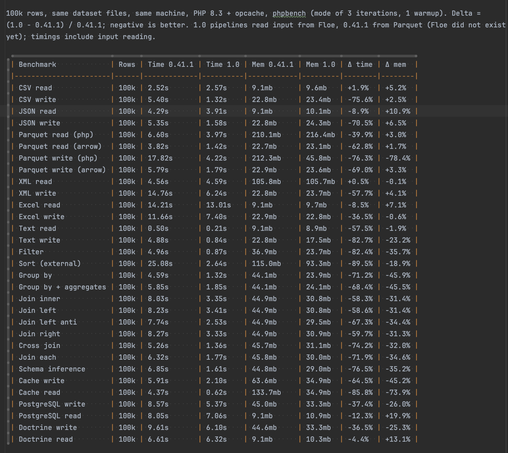Click the "13.01s" time in Excel read row
The height and width of the screenshot is (453, 508).
(218, 205)
